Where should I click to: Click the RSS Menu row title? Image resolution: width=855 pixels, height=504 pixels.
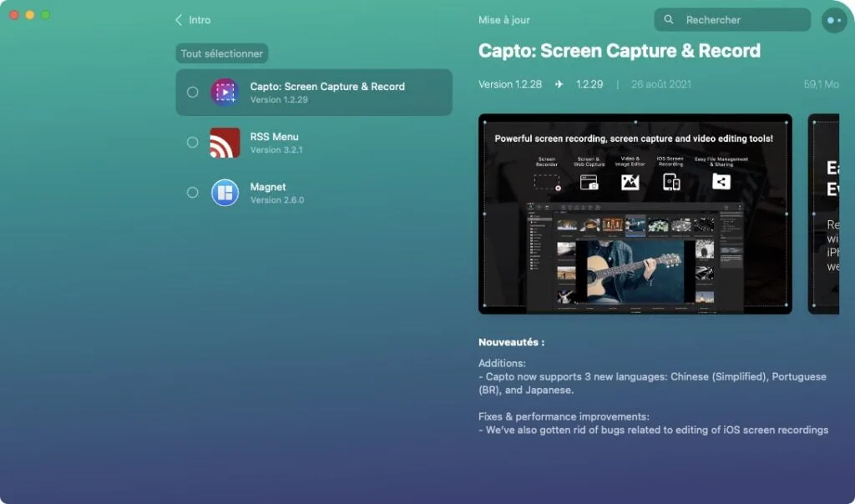pos(274,137)
